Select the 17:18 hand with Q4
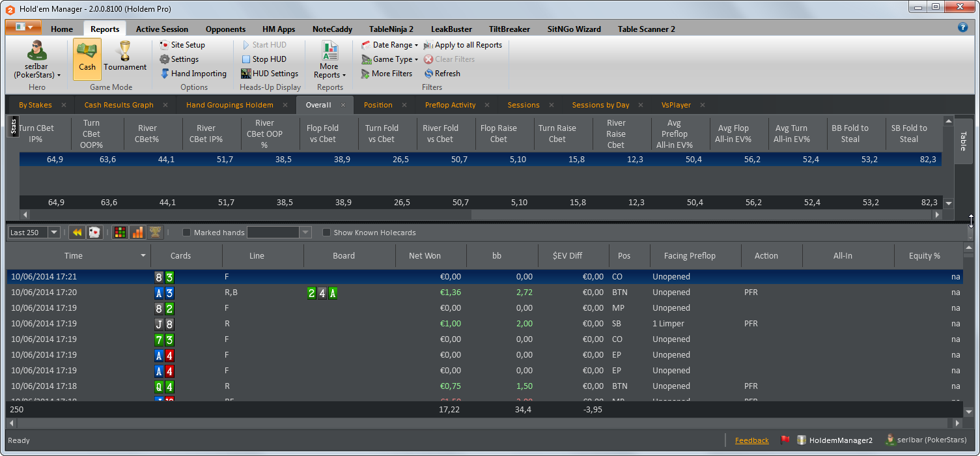 click(x=484, y=386)
